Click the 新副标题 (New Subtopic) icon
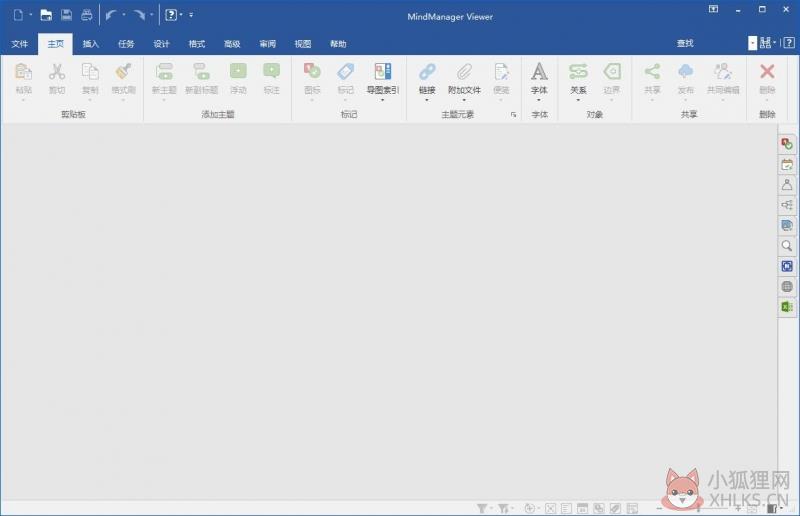 point(201,71)
